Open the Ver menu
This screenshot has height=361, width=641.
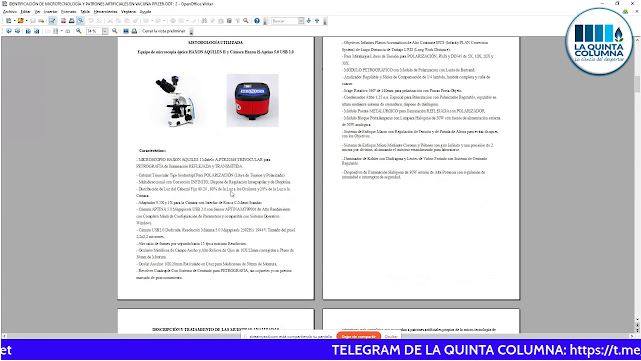click(37, 12)
